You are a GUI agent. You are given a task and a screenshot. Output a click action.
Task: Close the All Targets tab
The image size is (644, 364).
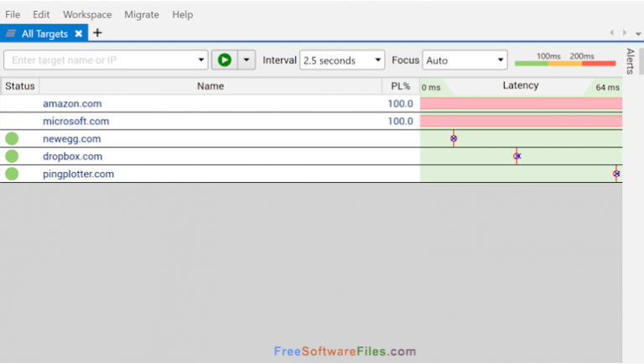tap(79, 34)
